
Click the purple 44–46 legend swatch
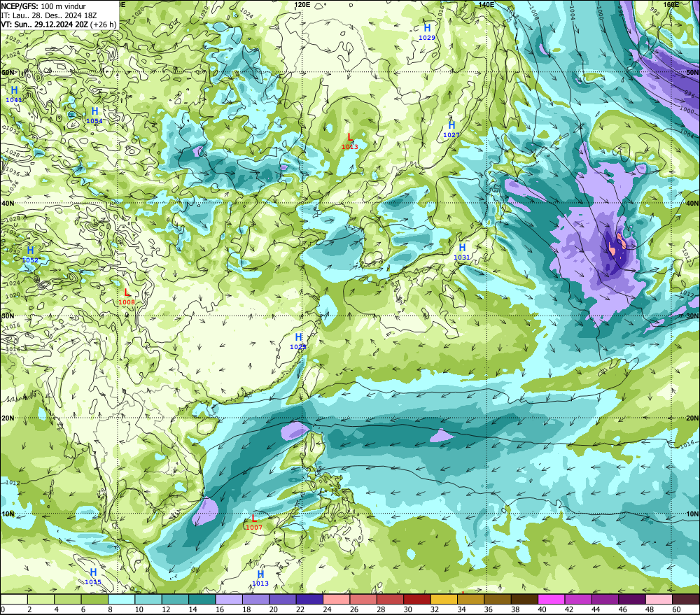[x=605, y=599]
